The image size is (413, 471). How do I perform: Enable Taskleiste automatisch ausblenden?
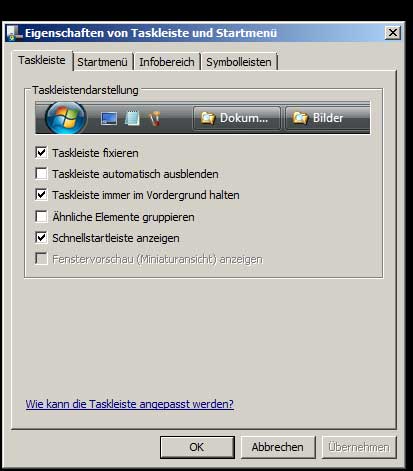41,174
